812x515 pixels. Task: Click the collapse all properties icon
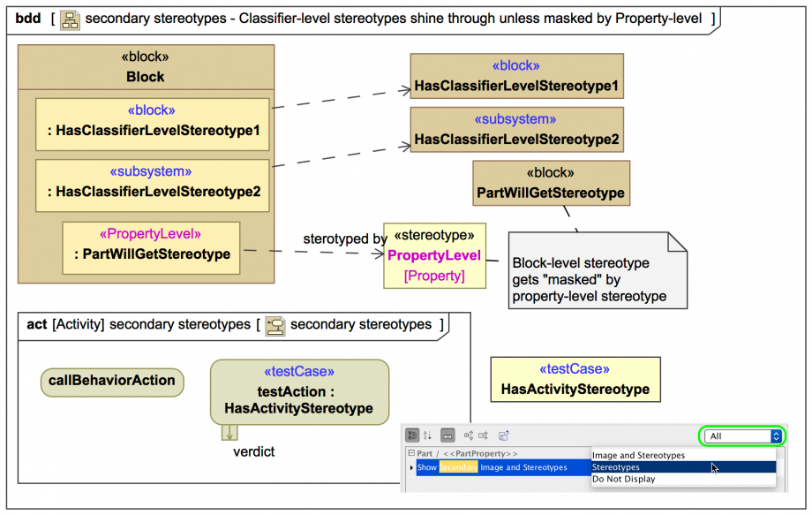coord(483,435)
